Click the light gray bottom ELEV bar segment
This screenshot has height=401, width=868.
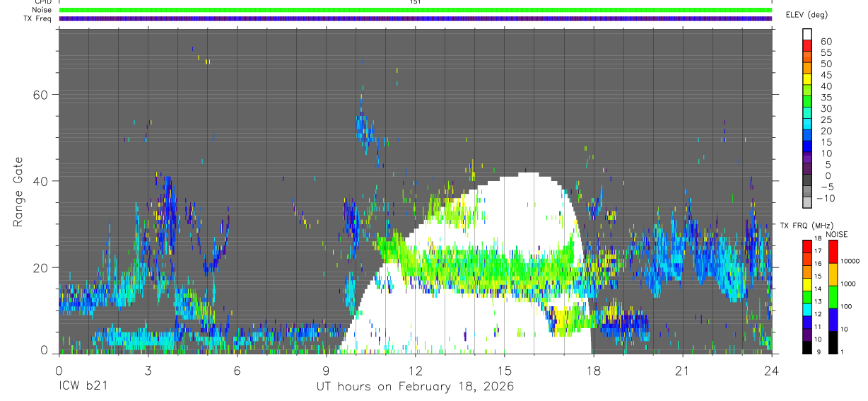(807, 202)
